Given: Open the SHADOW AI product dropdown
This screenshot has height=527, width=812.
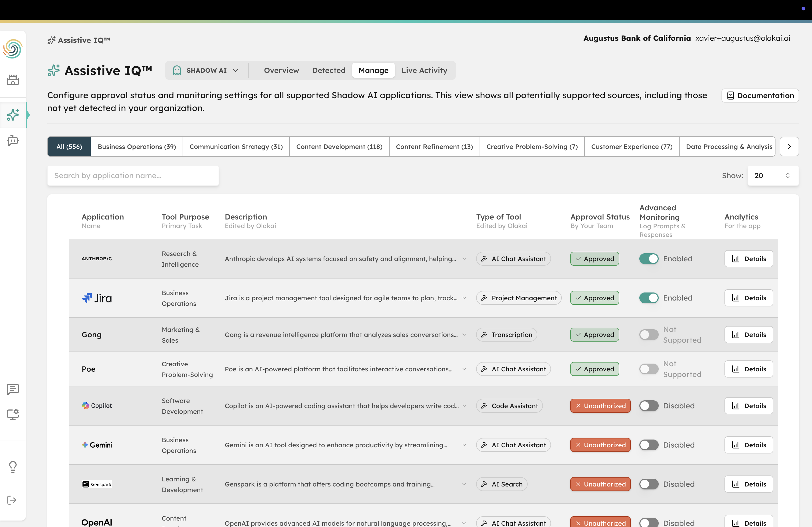Looking at the screenshot, I should coord(206,70).
